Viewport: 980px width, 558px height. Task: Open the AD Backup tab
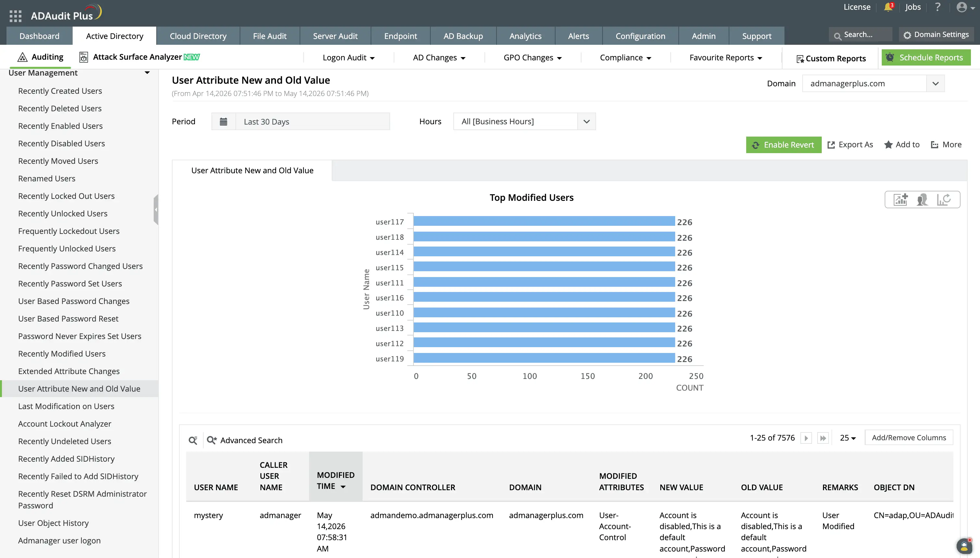pos(463,36)
